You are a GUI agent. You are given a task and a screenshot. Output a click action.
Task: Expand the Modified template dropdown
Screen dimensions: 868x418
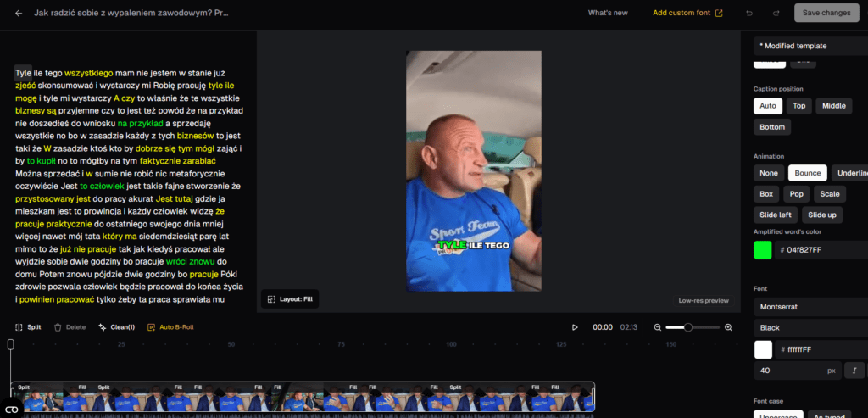(810, 46)
